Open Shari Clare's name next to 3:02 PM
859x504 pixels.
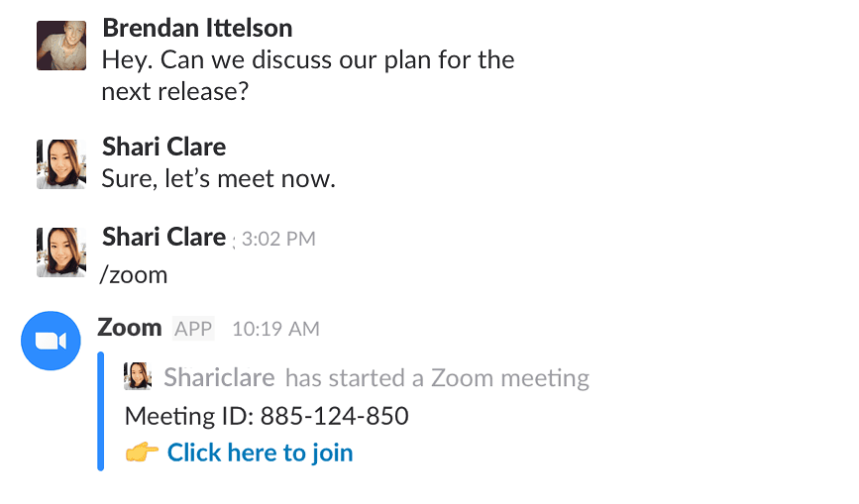click(x=163, y=237)
